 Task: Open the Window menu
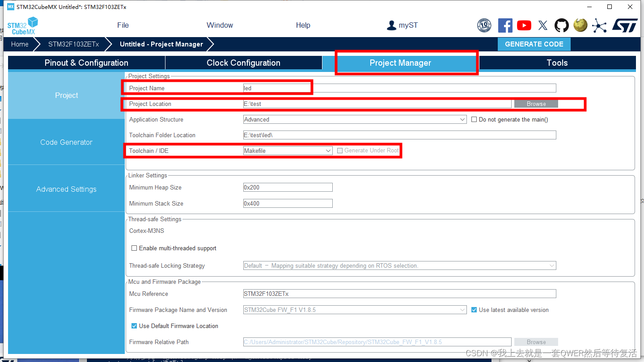point(220,25)
